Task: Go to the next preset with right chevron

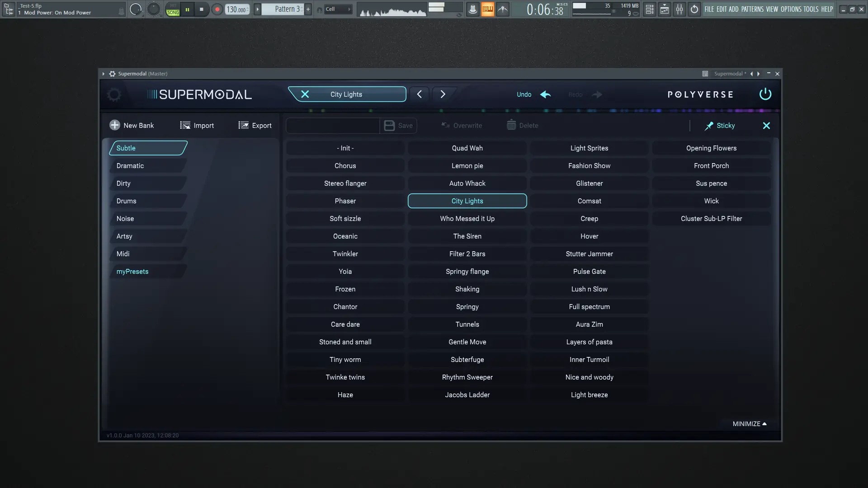Action: (x=443, y=94)
